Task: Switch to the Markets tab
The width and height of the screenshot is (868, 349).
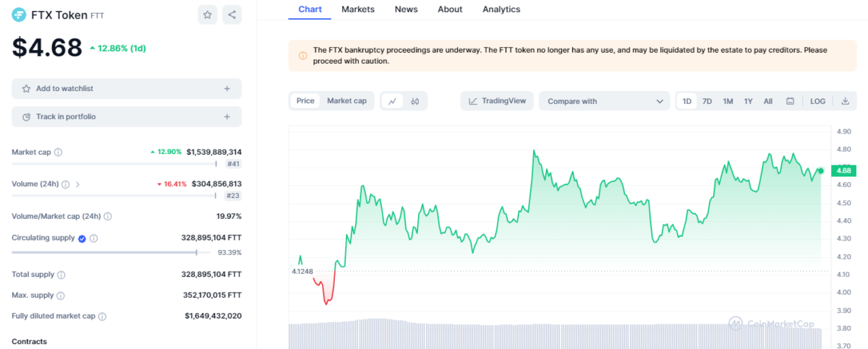Action: 358,9
